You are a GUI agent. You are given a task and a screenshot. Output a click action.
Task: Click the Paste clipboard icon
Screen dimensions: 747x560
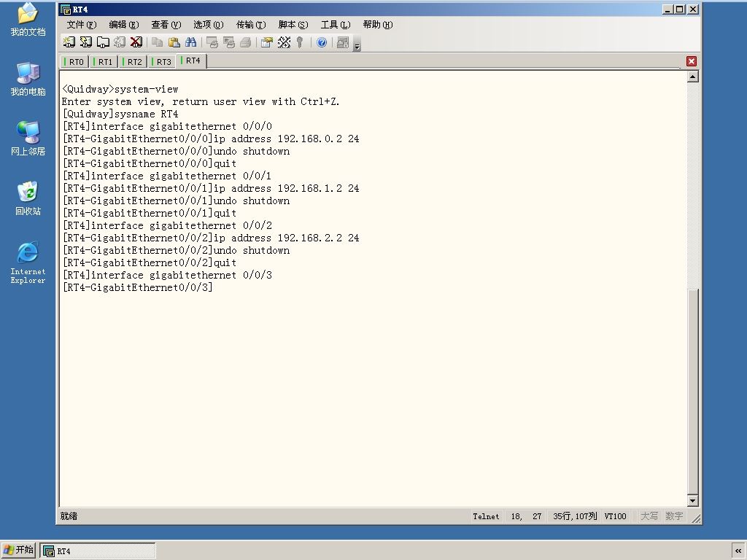[174, 42]
